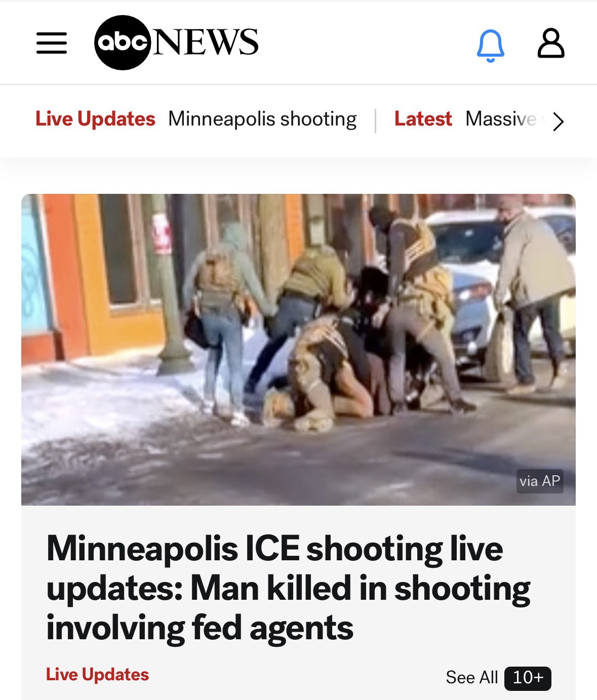The height and width of the screenshot is (700, 597).
Task: Click See All live updates
Action: coord(472,677)
